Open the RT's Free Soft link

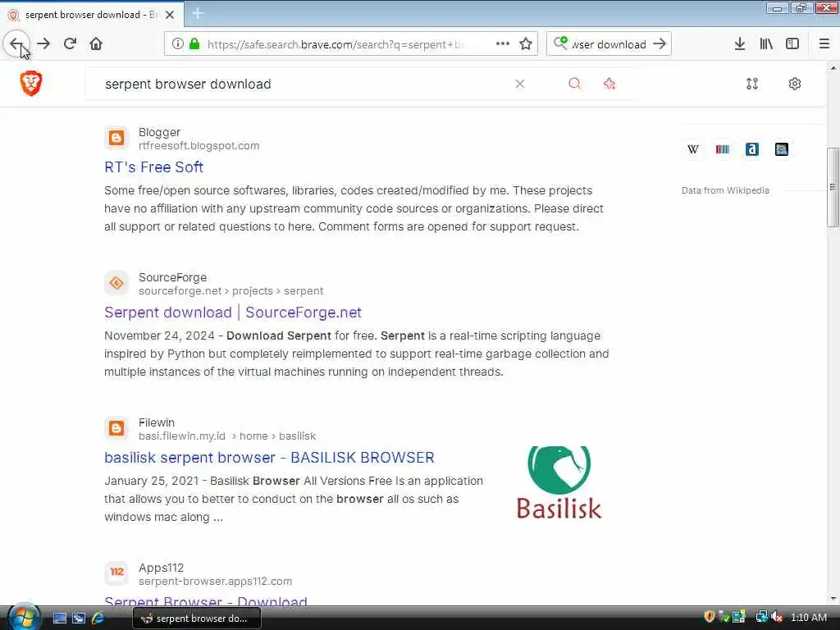(x=153, y=167)
